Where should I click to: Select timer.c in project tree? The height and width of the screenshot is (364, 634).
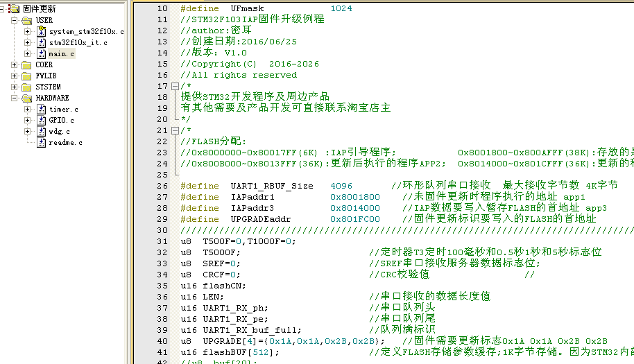coord(64,109)
